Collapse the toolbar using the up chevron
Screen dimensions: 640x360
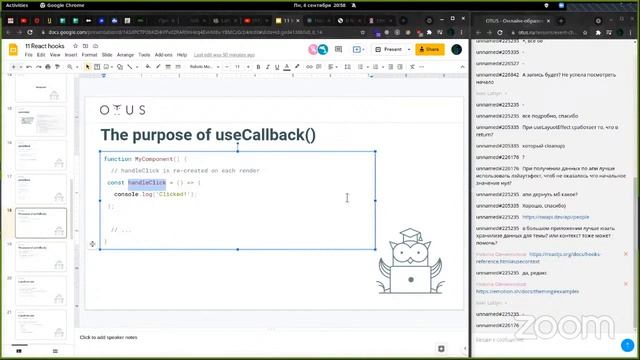click(462, 67)
